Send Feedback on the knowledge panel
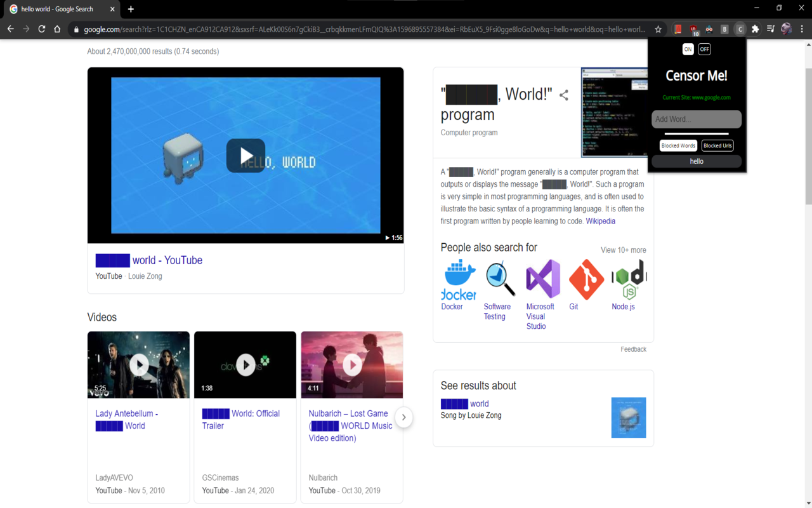Viewport: 812px width, 508px height. 633,349
